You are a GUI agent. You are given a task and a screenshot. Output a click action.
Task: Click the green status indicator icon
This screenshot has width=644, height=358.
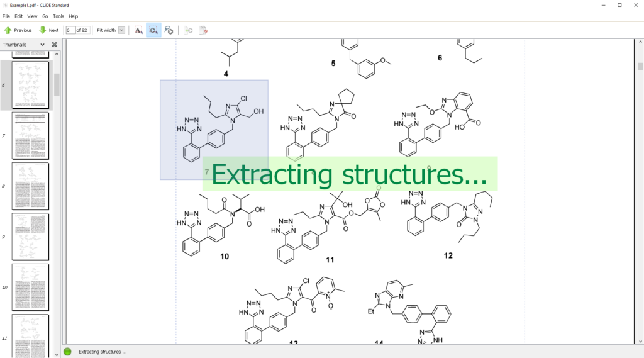(x=67, y=352)
